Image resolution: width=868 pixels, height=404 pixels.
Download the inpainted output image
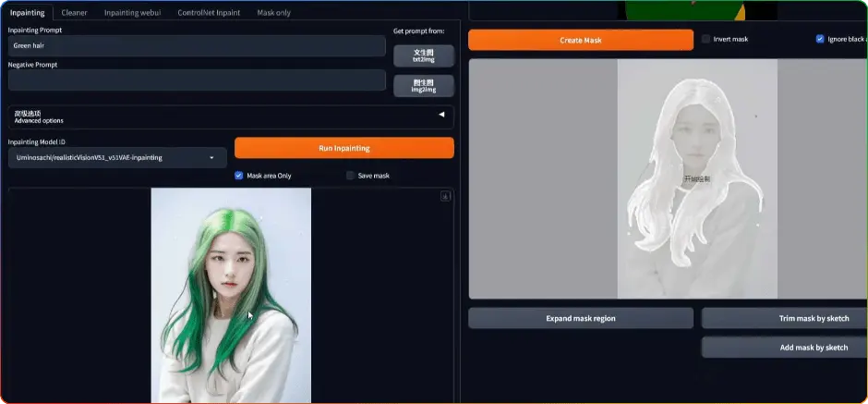pos(445,196)
